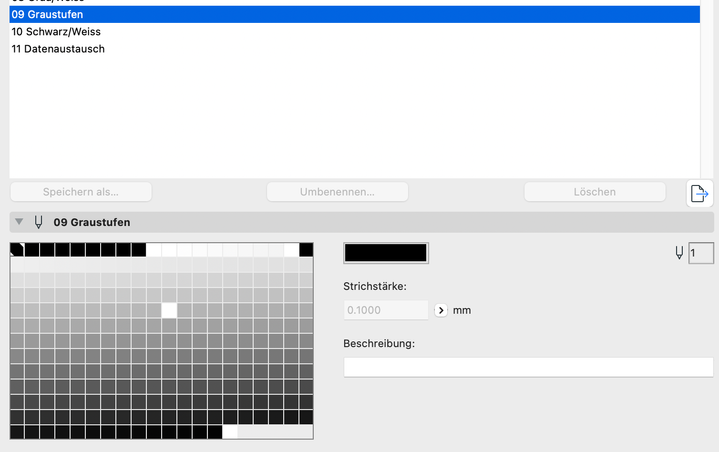The image size is (719, 452).
Task: Click Umbenennen... button
Action: click(x=337, y=192)
